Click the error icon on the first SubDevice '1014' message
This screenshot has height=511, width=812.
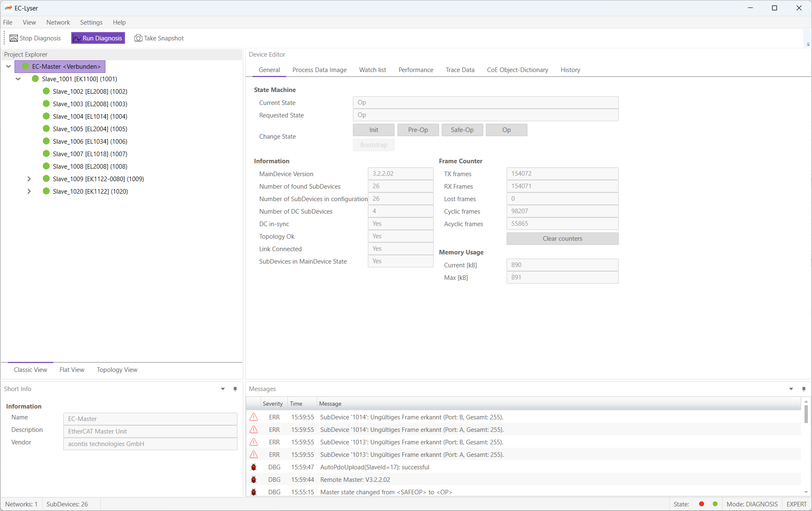[x=254, y=417]
